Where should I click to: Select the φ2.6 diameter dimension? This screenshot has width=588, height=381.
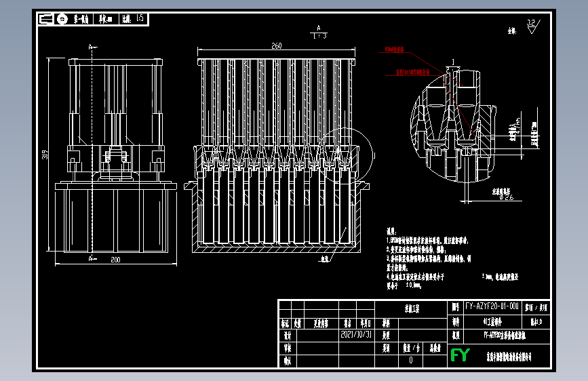[x=506, y=197]
